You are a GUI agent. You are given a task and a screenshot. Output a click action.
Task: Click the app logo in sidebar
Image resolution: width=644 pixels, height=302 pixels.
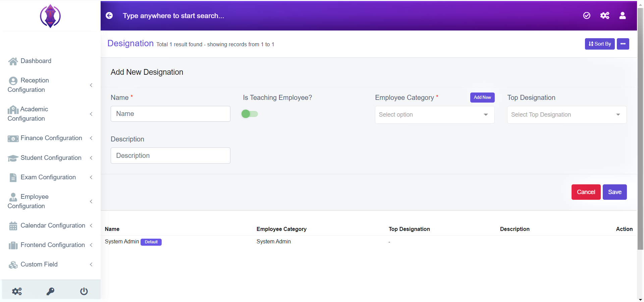tap(50, 16)
